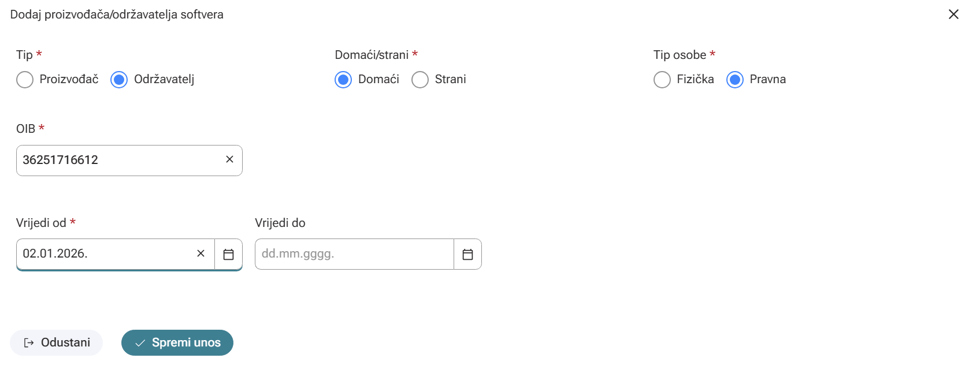The height and width of the screenshot is (384, 980).
Task: Click the Strani label text
Action: pyautogui.click(x=450, y=80)
